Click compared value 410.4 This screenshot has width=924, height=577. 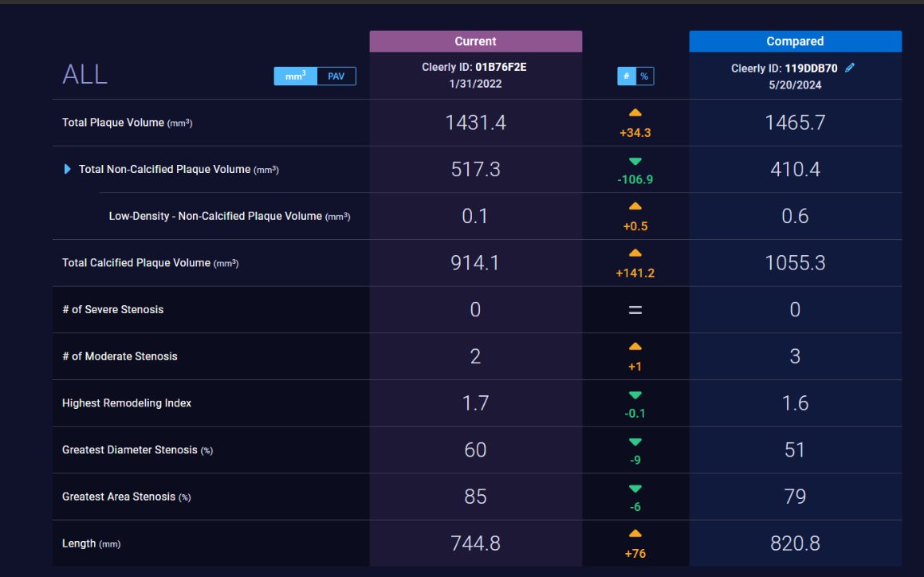pyautogui.click(x=795, y=169)
